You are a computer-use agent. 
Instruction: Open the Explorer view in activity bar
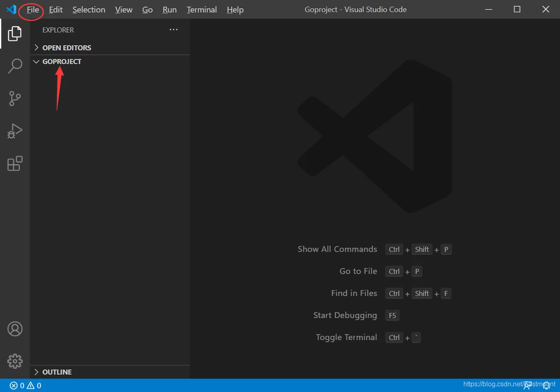[15, 33]
